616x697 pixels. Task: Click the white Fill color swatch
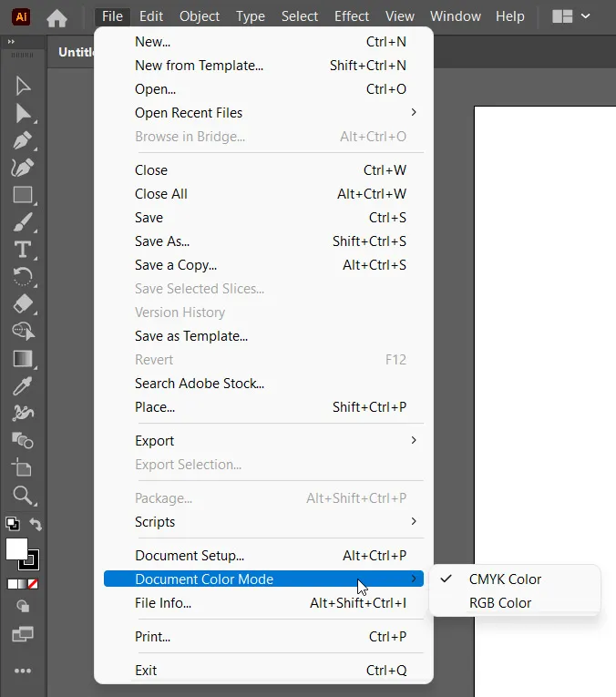pos(16,549)
